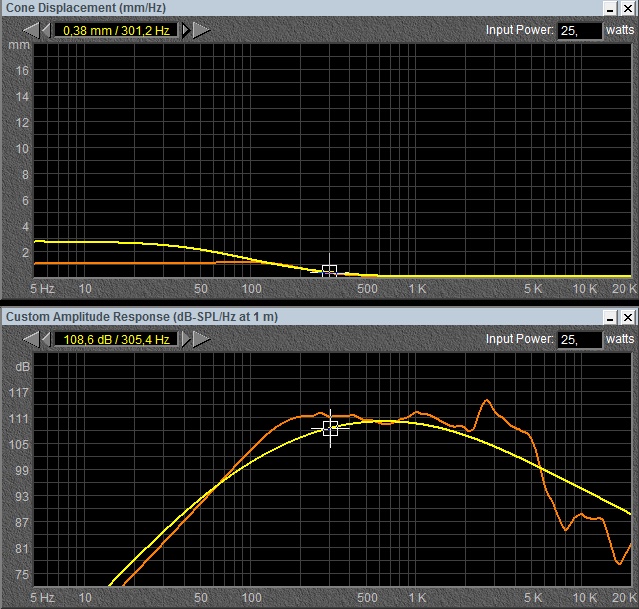Minimize the Cone Displacement window

[x=610, y=9]
